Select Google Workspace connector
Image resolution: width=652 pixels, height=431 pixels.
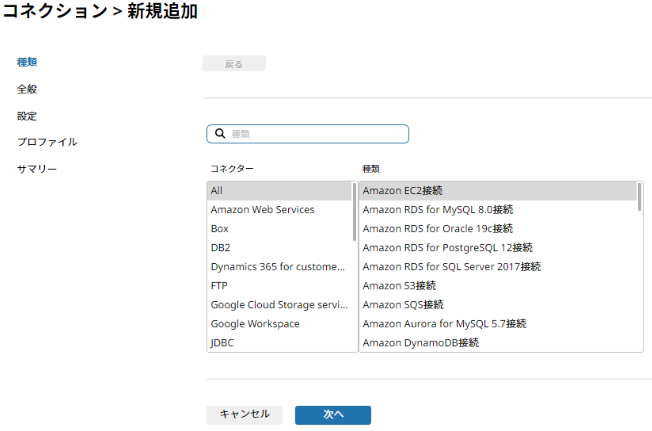[x=279, y=324]
